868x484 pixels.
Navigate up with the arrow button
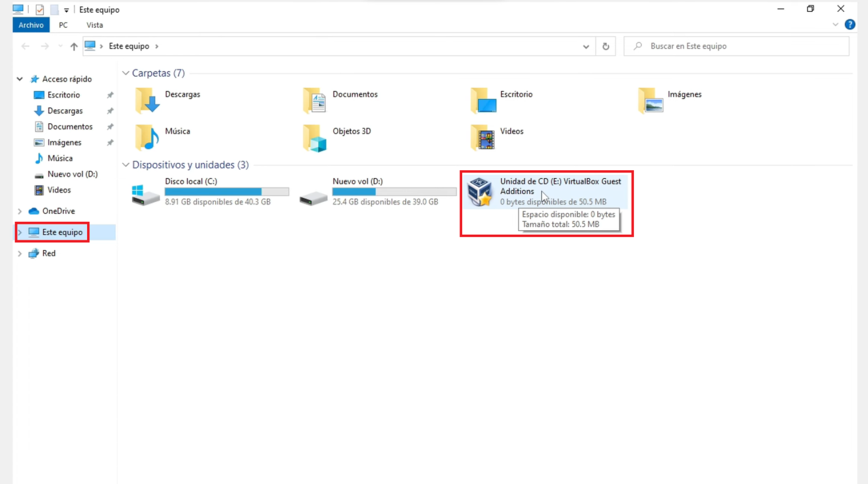[73, 46]
